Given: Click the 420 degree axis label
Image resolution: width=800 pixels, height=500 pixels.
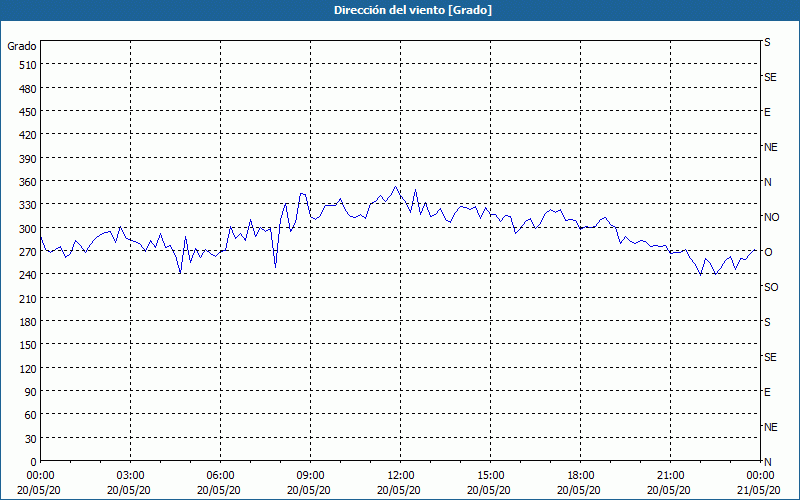Looking at the screenshot, I should pyautogui.click(x=28, y=136).
